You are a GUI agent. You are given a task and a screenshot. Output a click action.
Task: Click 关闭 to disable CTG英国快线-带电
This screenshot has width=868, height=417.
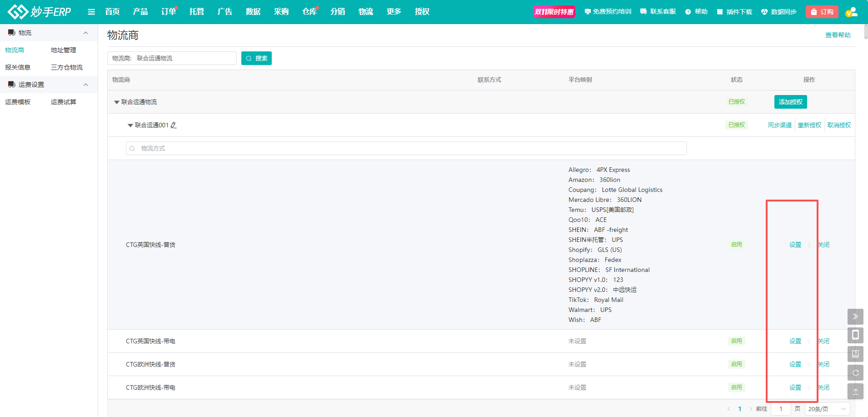point(824,341)
